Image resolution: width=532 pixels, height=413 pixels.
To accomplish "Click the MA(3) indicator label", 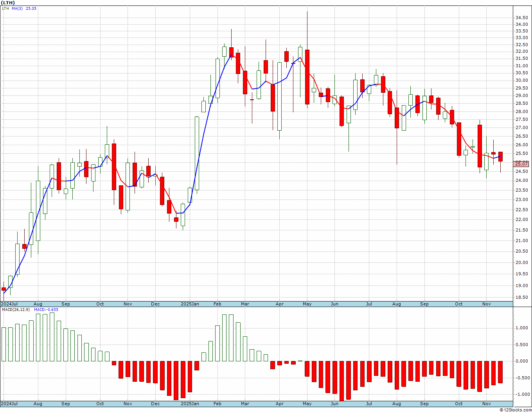I will (17, 8).
